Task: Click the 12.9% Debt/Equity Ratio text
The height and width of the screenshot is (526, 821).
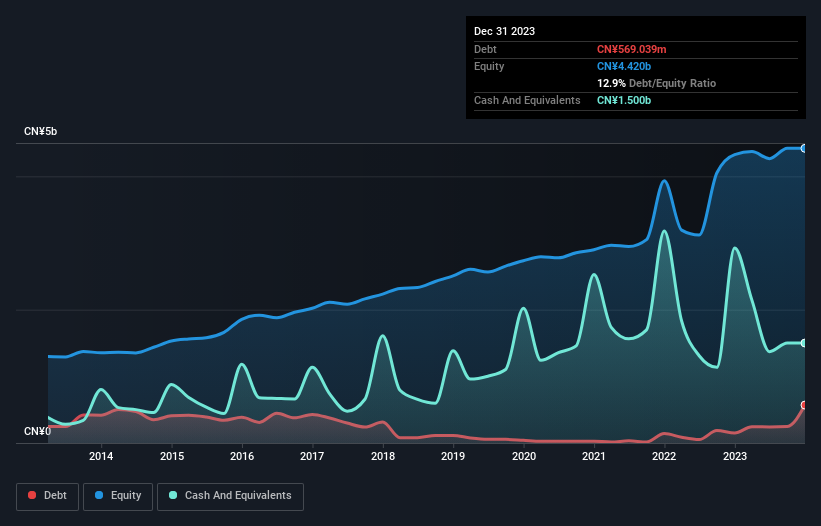Action: (656, 83)
